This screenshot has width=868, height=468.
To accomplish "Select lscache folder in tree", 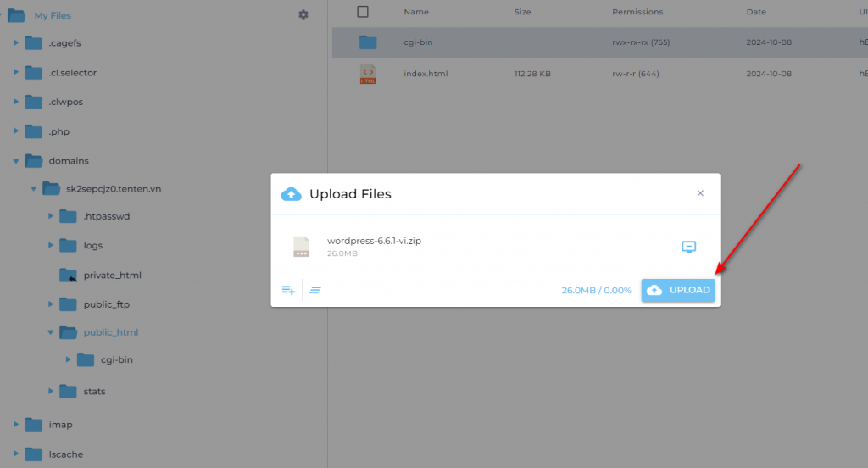I will (66, 454).
